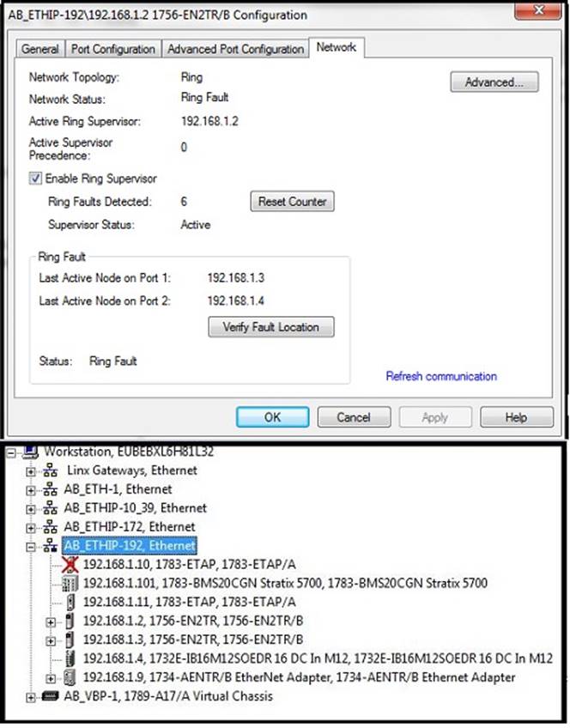Expand the AB_ETHIP-172 driver node
Viewport: 570px width, 728px height.
point(31,528)
